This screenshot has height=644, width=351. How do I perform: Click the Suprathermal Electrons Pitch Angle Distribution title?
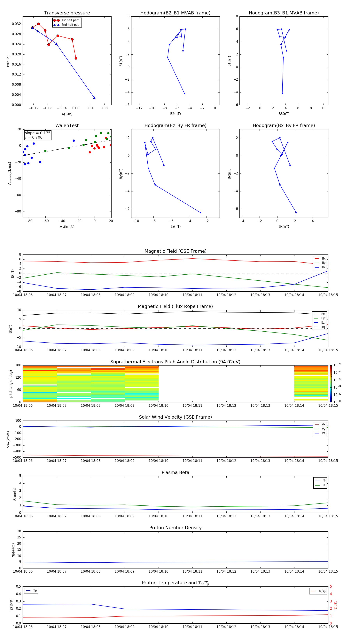click(175, 362)
